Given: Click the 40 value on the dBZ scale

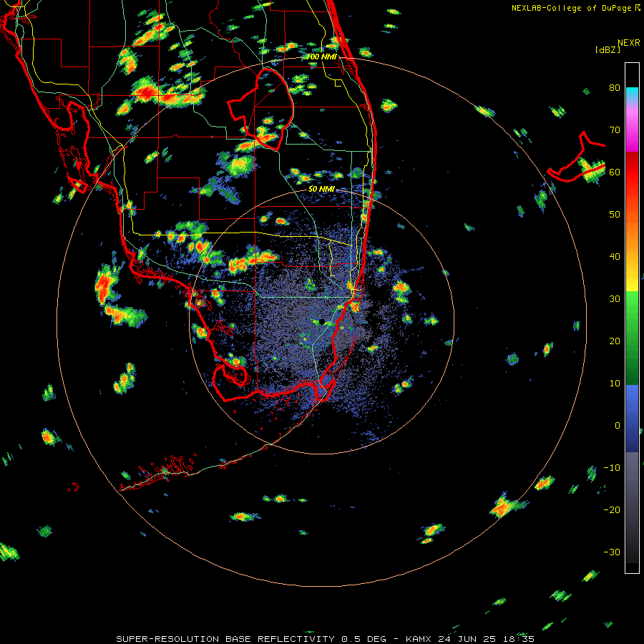Looking at the screenshot, I should click(x=615, y=257).
